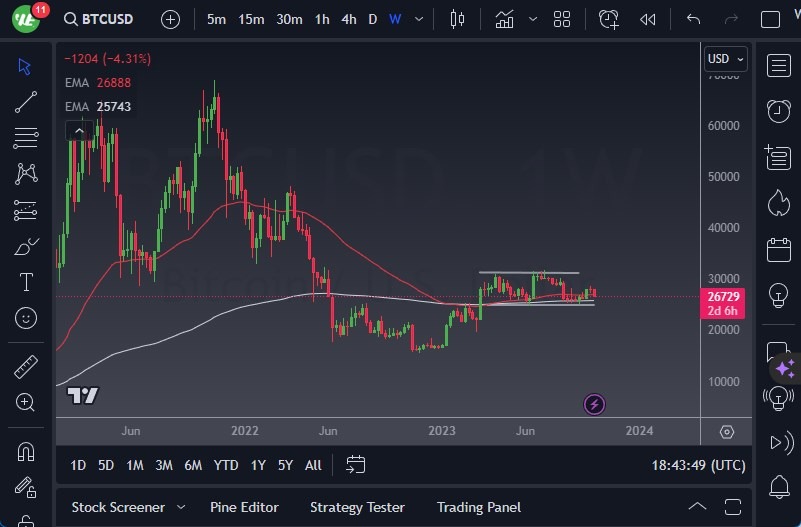This screenshot has width=801, height=527.
Task: Toggle the Magnet snap mode
Action: [x=26, y=452]
